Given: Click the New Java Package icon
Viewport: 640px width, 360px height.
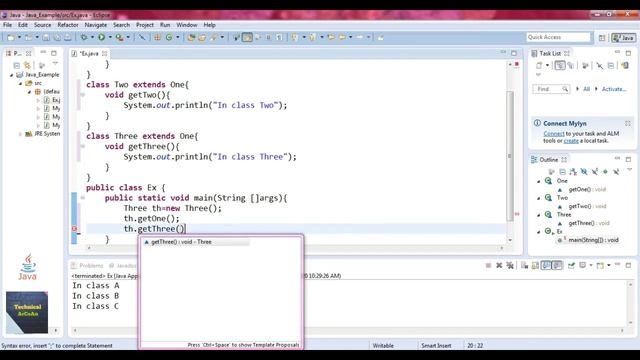Looking at the screenshot, I should 157,37.
